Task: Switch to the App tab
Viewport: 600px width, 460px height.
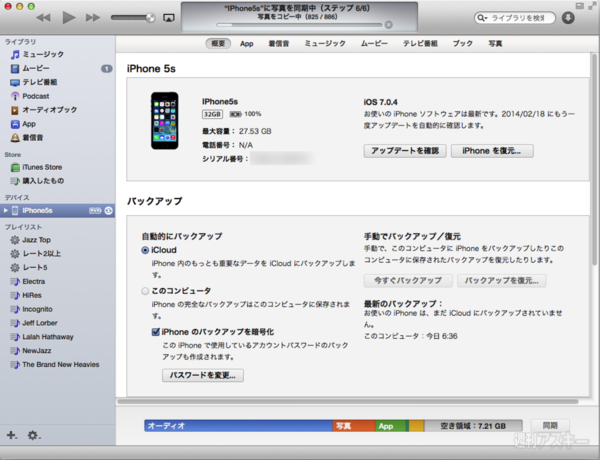Action: click(x=247, y=44)
